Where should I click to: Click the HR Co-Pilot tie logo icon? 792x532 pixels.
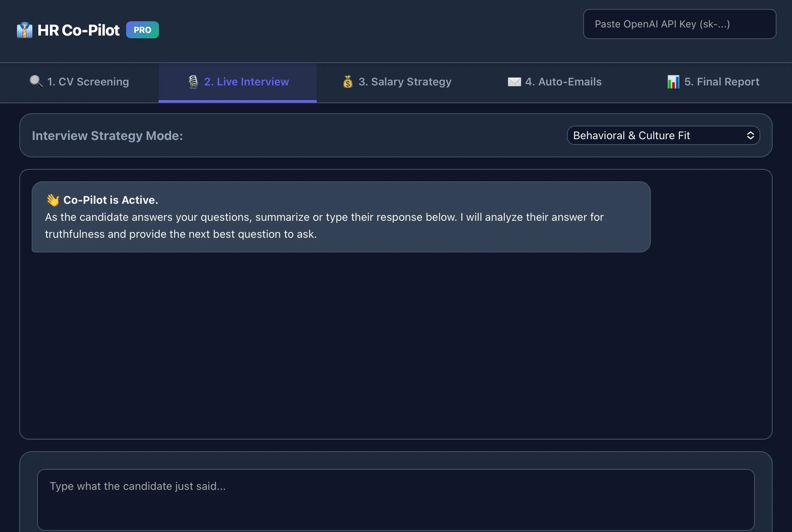point(25,30)
